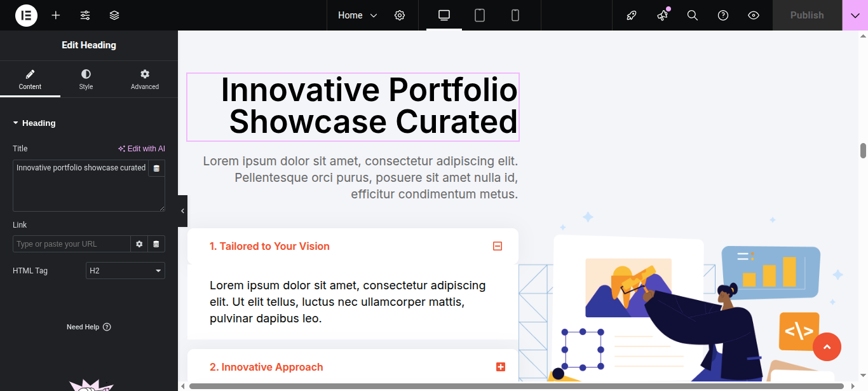Switch to the Style tab
The image size is (868, 391).
pos(86,79)
